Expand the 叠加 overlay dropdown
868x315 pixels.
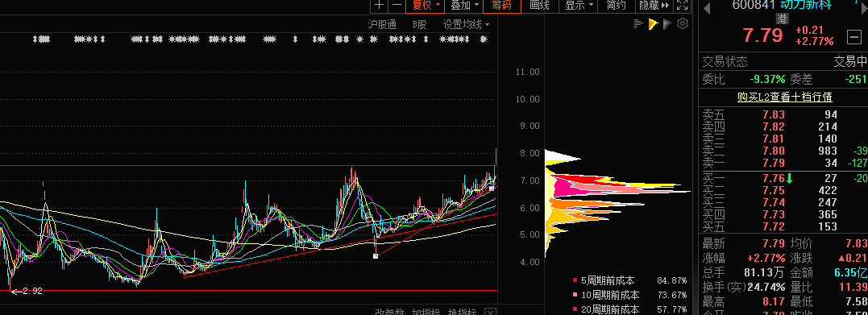click(464, 6)
